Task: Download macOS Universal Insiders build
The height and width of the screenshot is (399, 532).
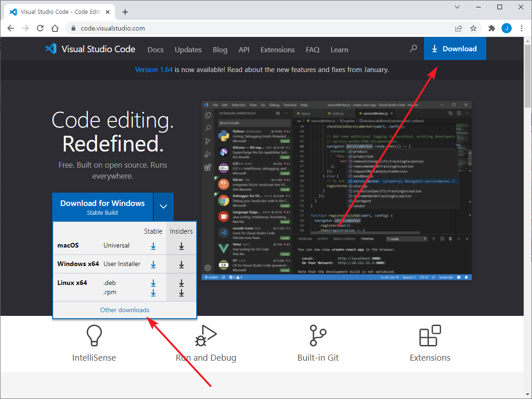Action: [x=181, y=246]
